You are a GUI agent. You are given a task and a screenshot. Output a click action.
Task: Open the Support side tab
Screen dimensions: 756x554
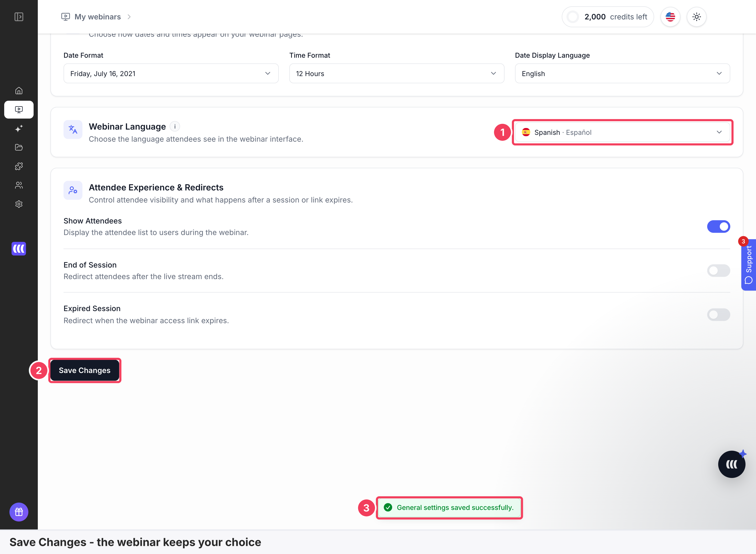pos(749,265)
